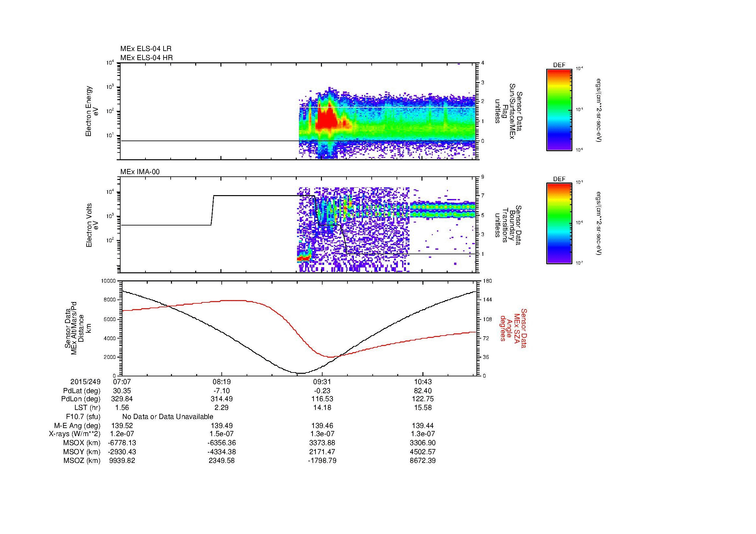Click the 'PdLon (deg)' row label
Screen dimensions: 756x534
tap(81, 399)
